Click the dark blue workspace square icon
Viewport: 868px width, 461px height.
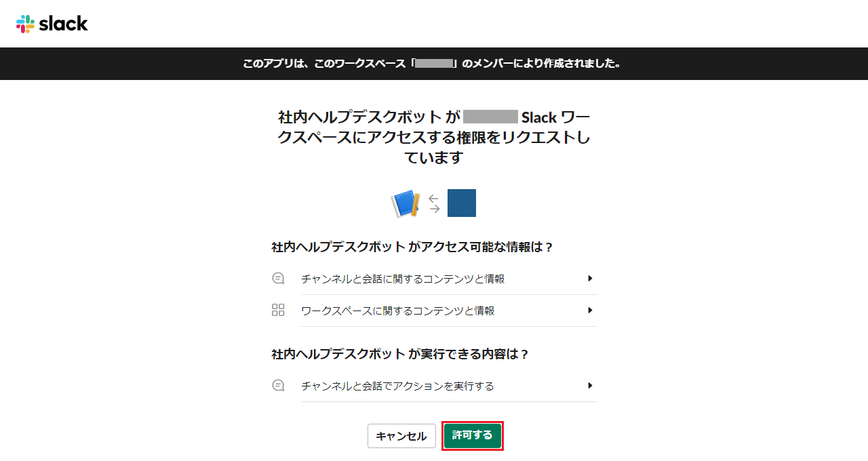[462, 203]
